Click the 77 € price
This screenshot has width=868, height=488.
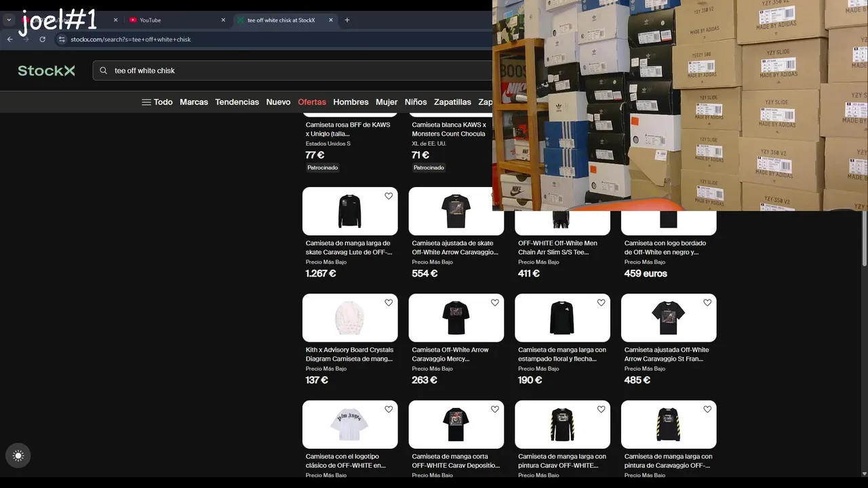click(315, 155)
